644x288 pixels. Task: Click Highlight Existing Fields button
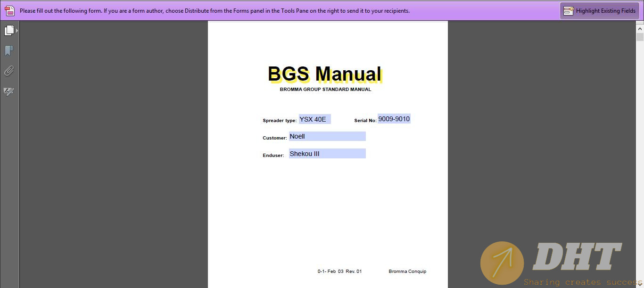tap(599, 11)
